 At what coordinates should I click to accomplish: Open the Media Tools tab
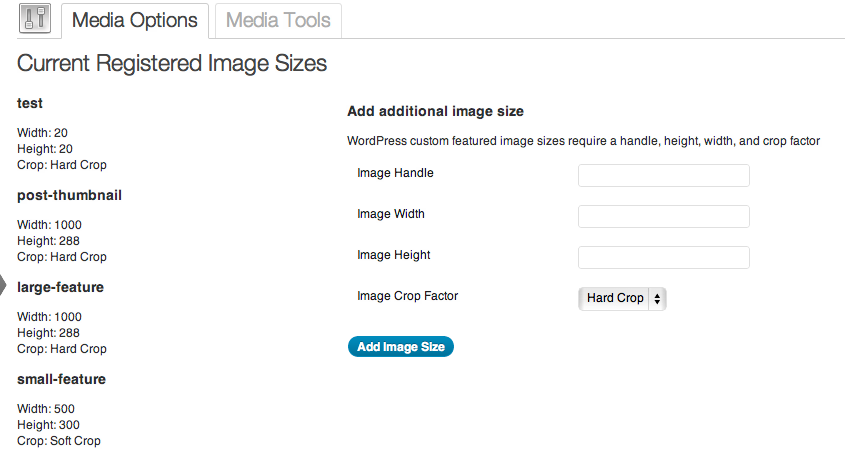[278, 20]
